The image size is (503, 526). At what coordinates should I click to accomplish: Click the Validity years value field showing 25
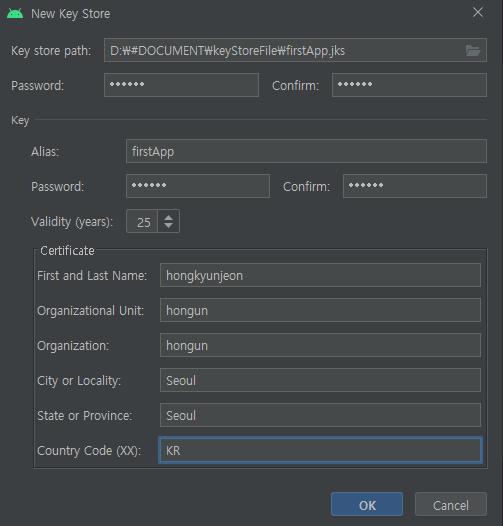click(142, 221)
